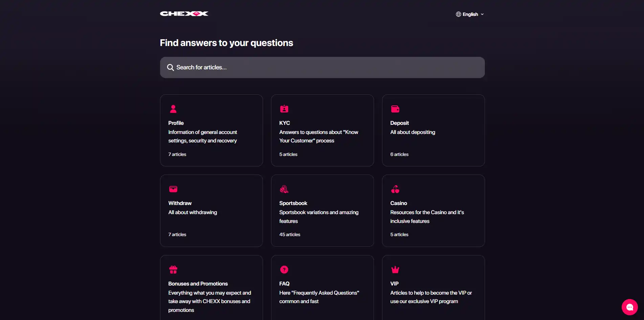644x320 pixels.
Task: Click the Profile person icon
Action: coord(173,109)
